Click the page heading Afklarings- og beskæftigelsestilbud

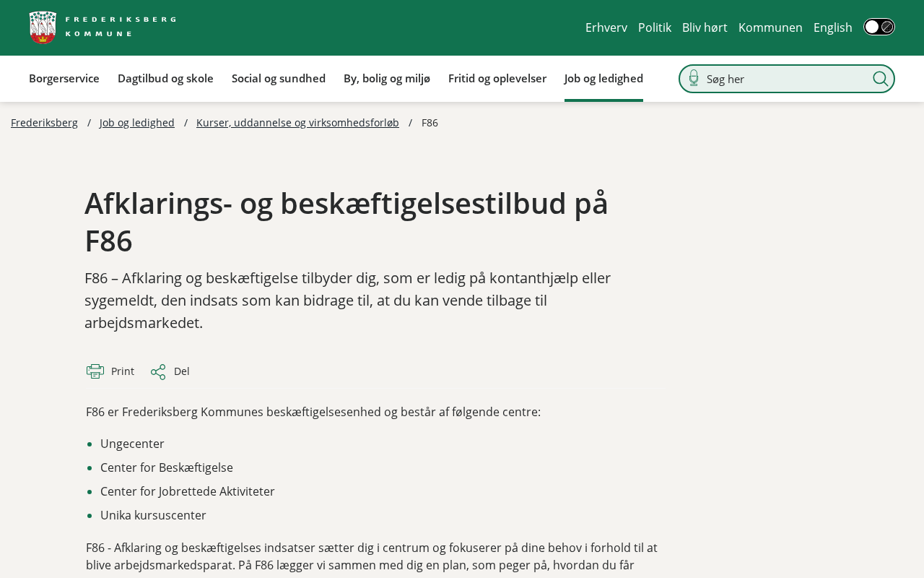pyautogui.click(x=346, y=222)
